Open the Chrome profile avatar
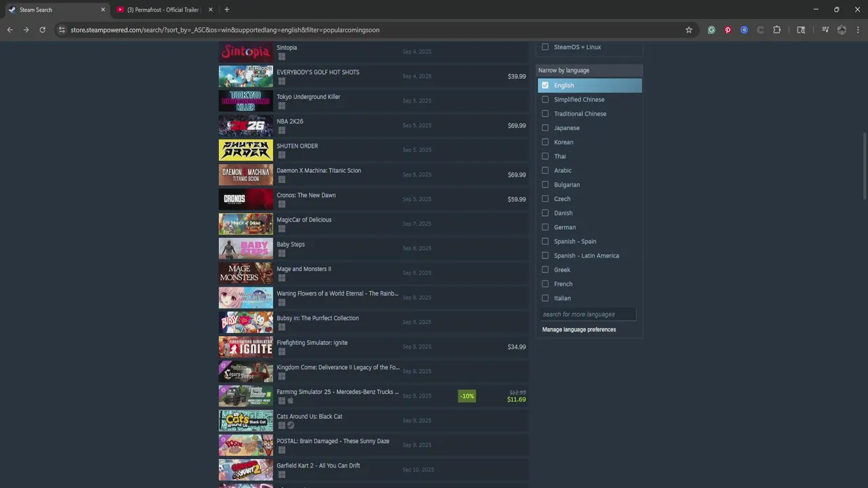868x488 pixels. coord(842,30)
